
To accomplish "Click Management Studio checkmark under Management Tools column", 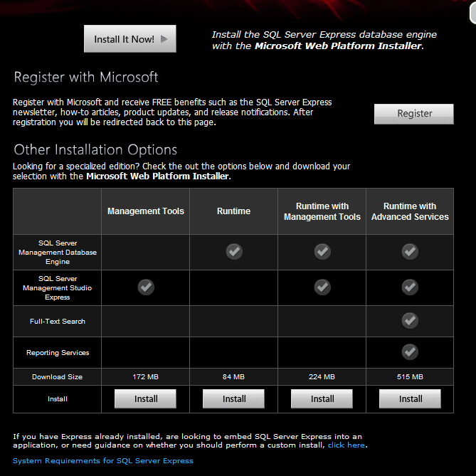I will tap(146, 287).
